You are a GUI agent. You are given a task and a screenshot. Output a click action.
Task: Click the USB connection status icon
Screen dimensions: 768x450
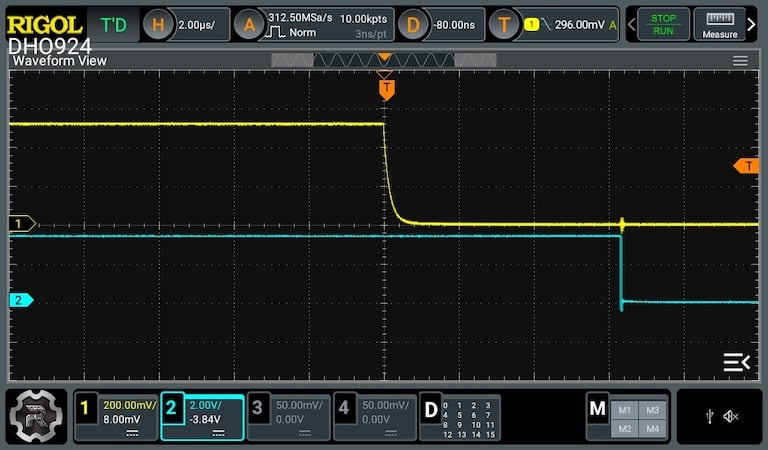(709, 417)
